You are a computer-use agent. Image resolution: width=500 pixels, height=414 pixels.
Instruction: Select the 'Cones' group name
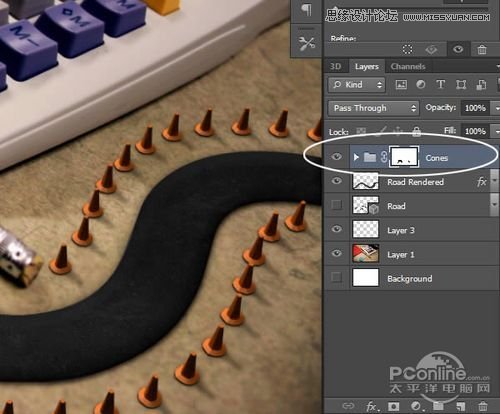[436, 158]
